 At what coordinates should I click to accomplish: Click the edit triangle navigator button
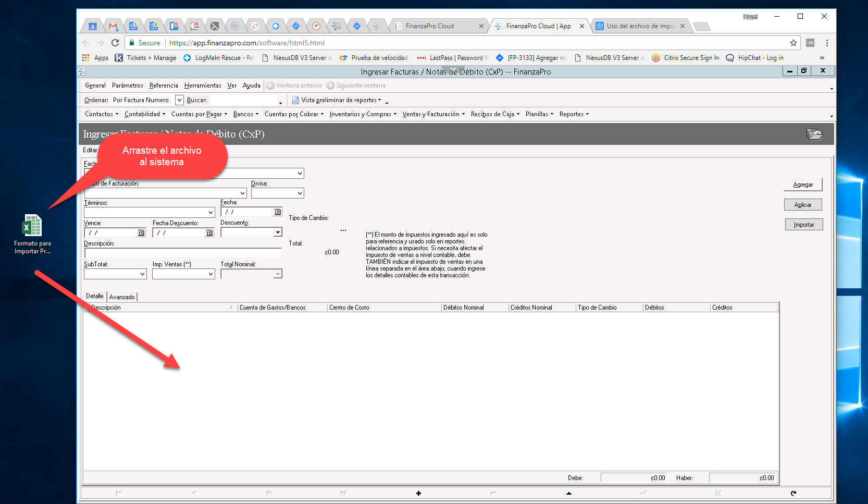[x=568, y=493]
